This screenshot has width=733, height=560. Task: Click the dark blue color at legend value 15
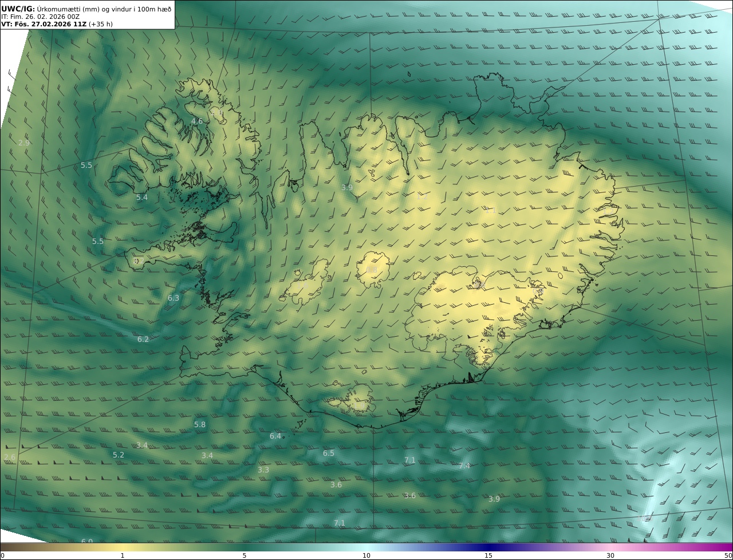488,547
